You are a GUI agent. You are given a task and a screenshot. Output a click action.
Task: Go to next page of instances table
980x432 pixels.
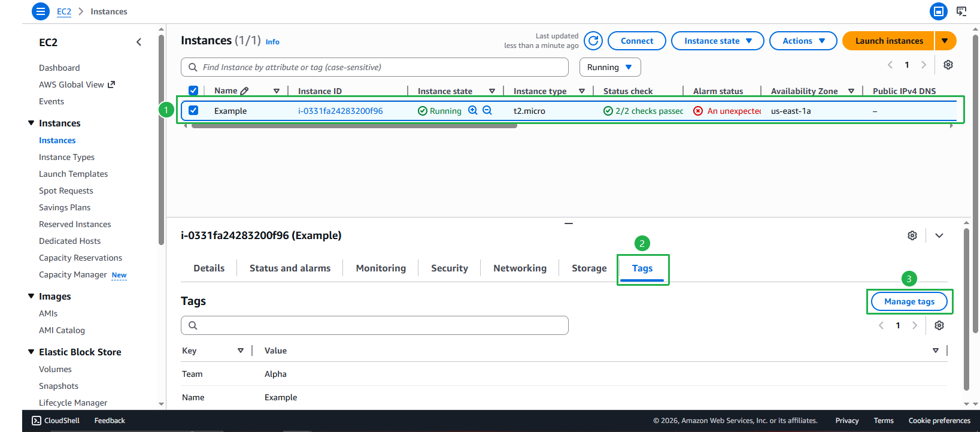[924, 65]
